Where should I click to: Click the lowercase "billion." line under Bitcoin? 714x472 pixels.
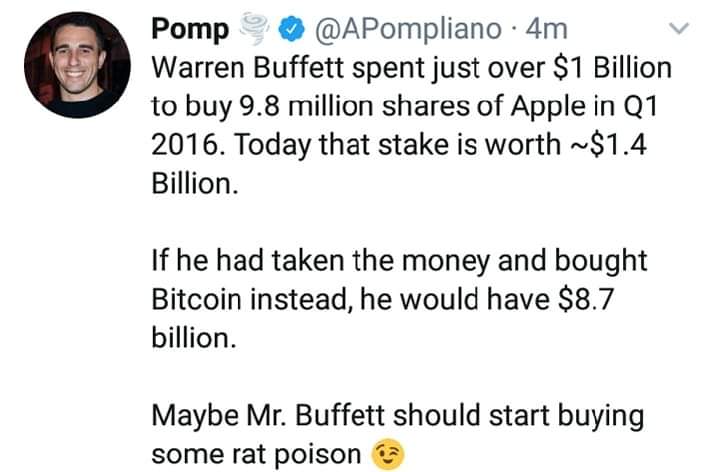pyautogui.click(x=194, y=337)
